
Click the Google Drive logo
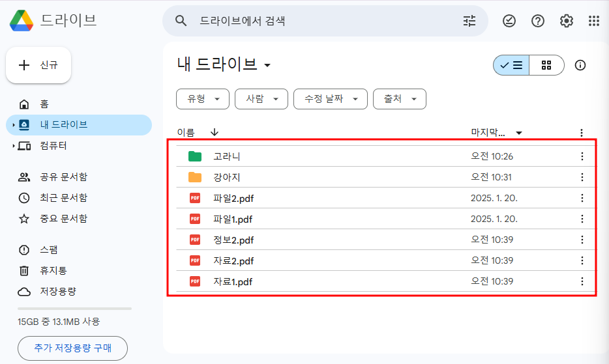click(x=22, y=21)
